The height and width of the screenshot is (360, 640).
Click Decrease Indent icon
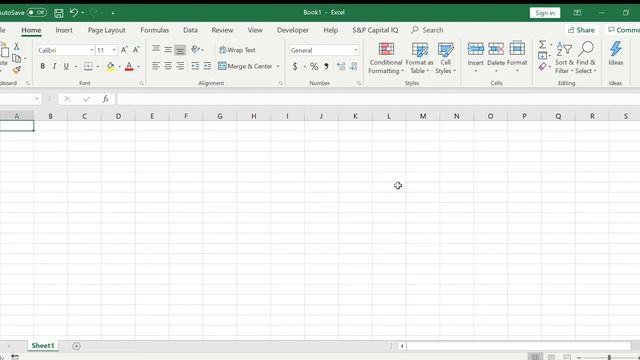point(196,66)
